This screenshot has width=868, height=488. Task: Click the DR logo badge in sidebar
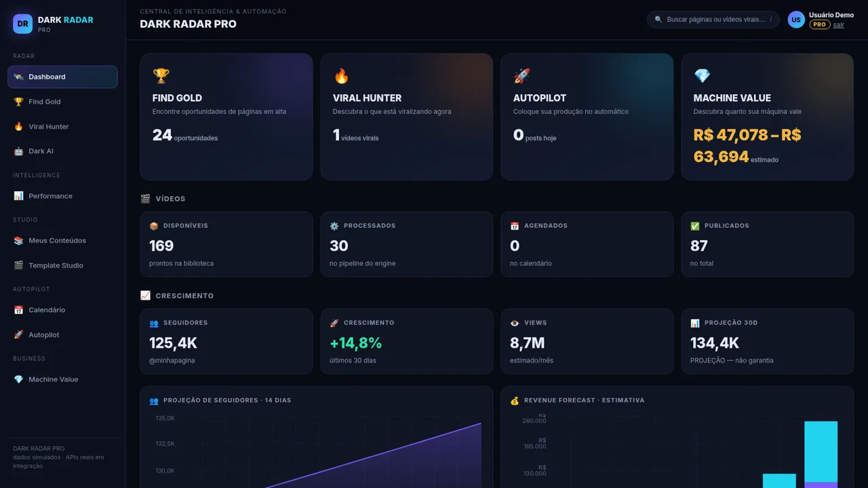coord(22,24)
